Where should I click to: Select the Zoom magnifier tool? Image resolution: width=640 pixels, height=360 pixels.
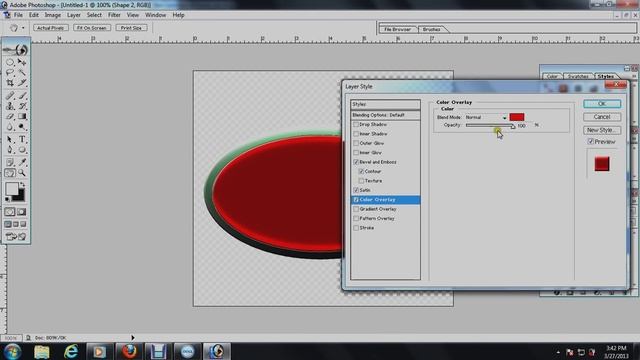click(22, 173)
